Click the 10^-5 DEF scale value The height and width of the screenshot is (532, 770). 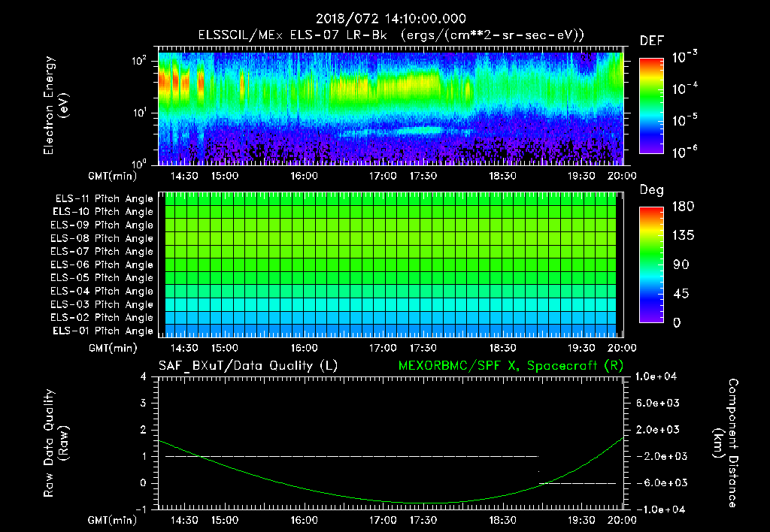pos(684,120)
